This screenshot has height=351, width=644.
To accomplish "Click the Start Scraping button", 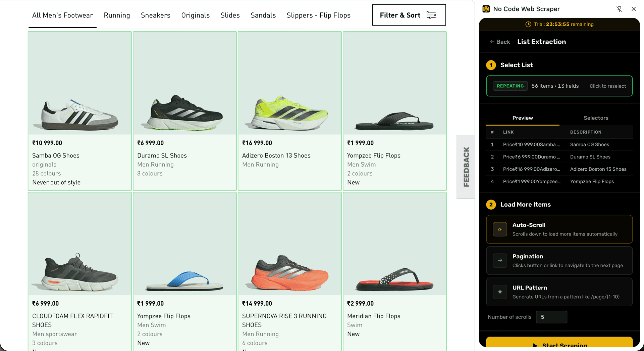I will [559, 343].
